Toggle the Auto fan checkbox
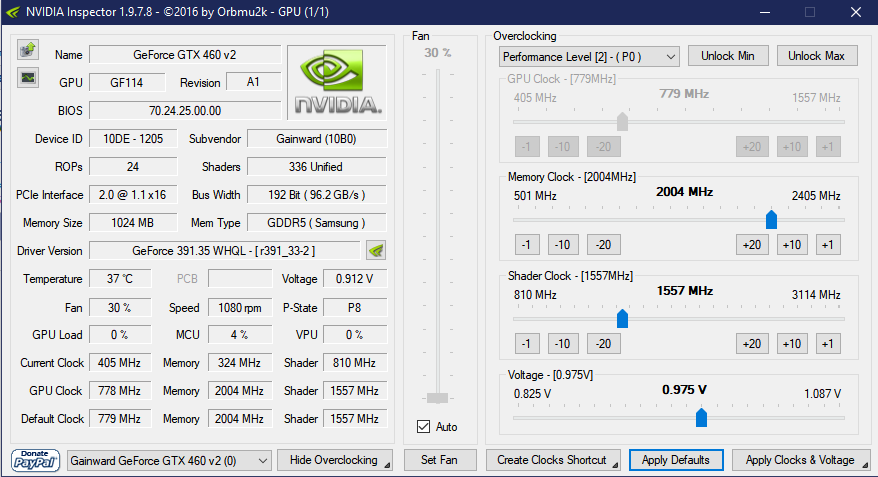The height and width of the screenshot is (477, 878). coord(423,427)
